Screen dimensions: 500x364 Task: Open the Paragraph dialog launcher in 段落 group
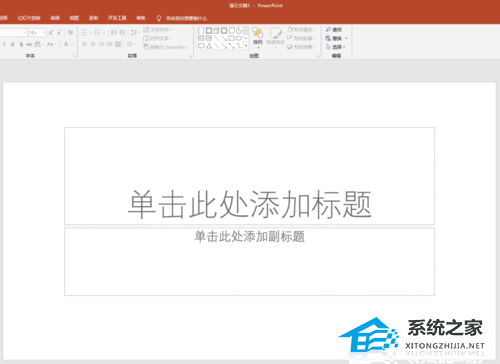click(191, 56)
